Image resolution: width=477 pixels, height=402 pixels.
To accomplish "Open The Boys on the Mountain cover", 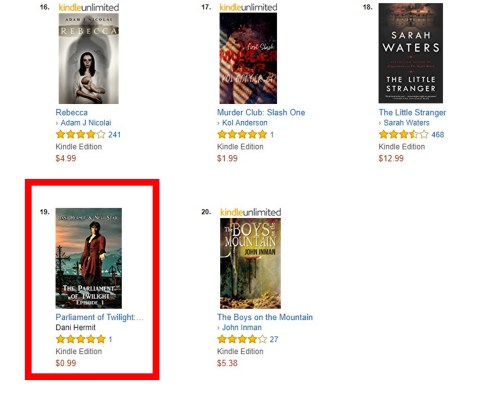I will pyautogui.click(x=250, y=263).
